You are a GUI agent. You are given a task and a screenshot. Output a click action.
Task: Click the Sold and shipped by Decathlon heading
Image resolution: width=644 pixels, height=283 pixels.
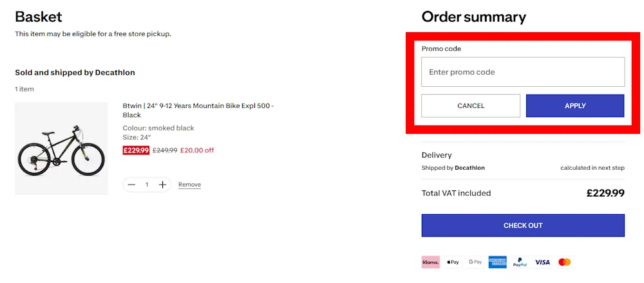[75, 73]
